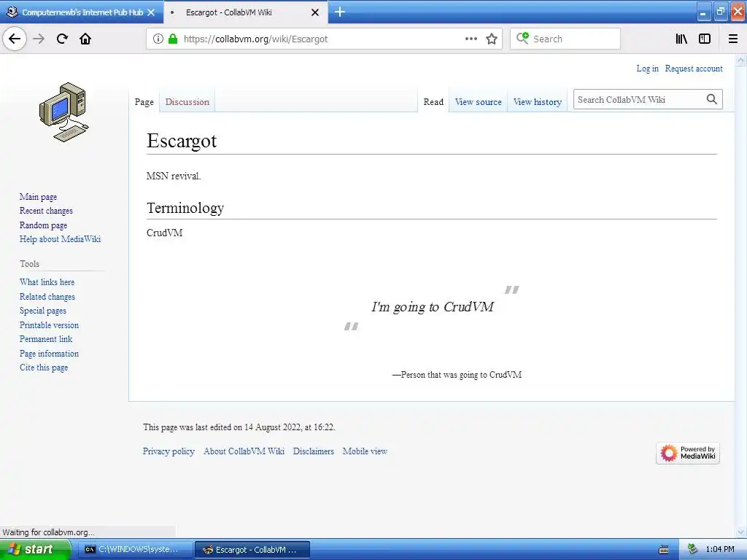The width and height of the screenshot is (747, 560).
Task: Select the Escargot - CollabVM Wiki browser tab
Action: click(246, 12)
